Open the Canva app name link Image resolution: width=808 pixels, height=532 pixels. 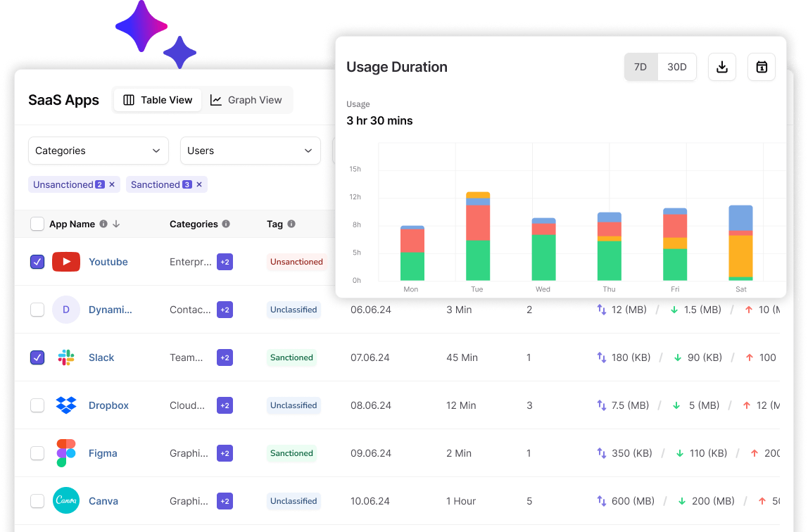tap(103, 501)
